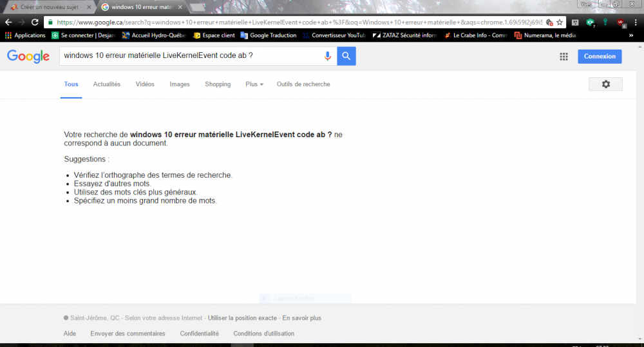Switch to the Shopping tab
The width and height of the screenshot is (644, 347).
tap(218, 84)
